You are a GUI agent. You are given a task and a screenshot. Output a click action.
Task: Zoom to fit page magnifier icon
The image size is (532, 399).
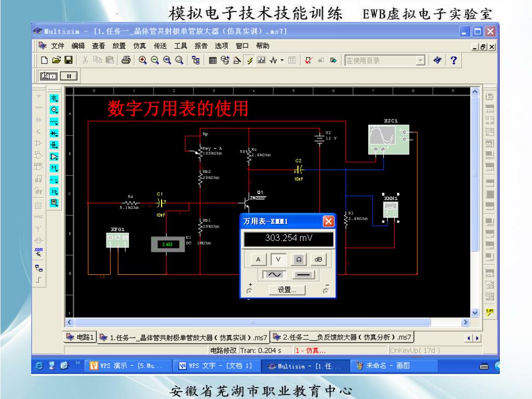coord(179,60)
